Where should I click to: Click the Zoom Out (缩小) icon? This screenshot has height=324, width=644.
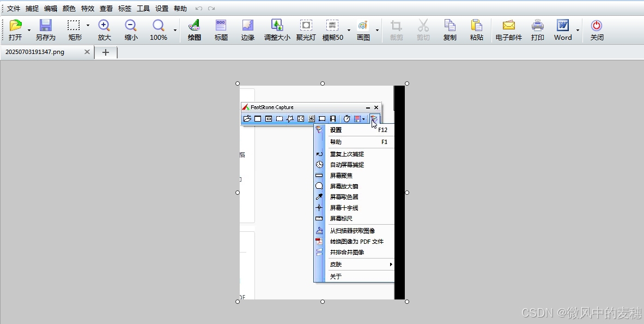coord(131,30)
